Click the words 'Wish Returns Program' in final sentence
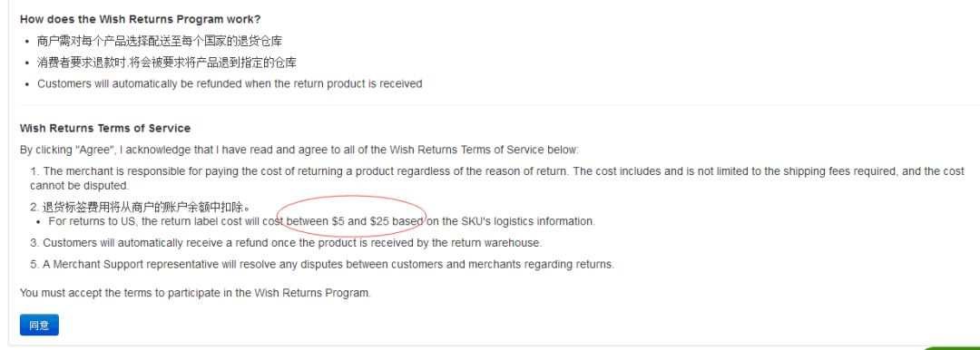Viewport: 980px width, 350px height. (311, 293)
